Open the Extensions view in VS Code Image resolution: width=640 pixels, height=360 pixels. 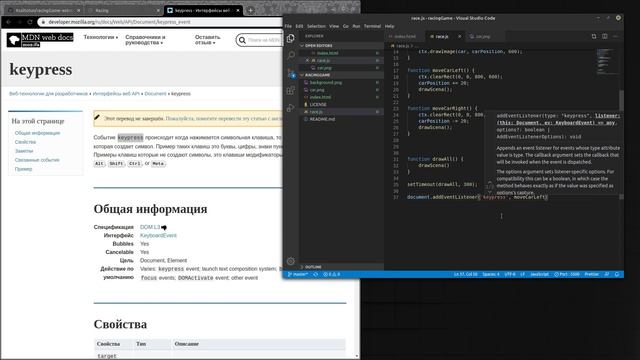coord(291,91)
